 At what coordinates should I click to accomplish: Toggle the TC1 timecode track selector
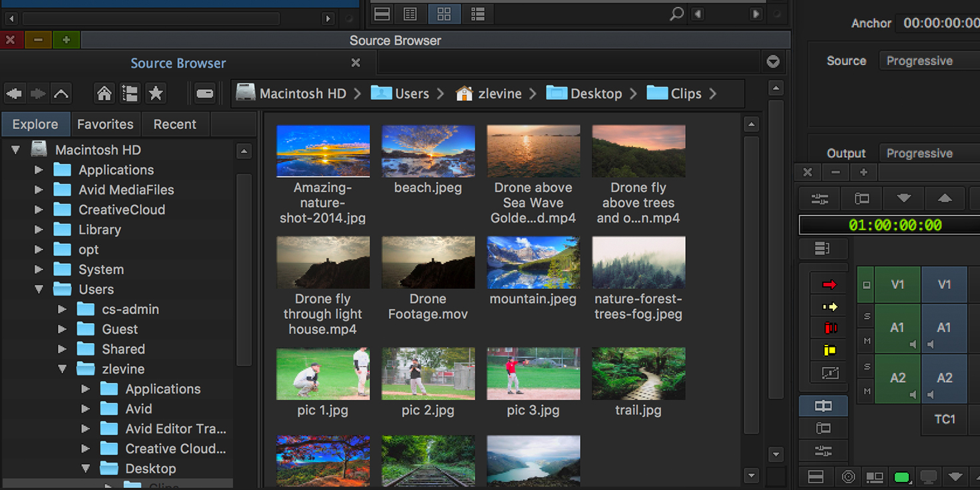tap(944, 419)
